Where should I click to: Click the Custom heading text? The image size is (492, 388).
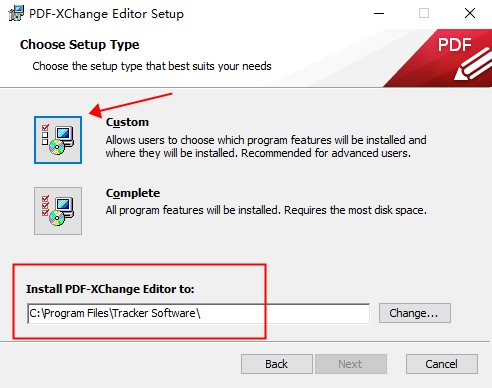coord(127,122)
